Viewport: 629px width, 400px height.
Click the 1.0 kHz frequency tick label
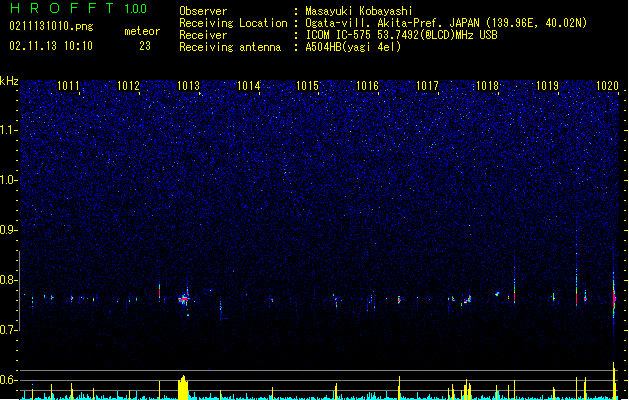[x=9, y=180]
